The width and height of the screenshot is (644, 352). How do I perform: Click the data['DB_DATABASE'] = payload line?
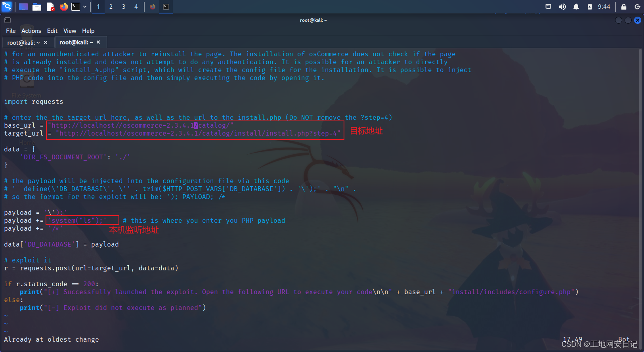pyautogui.click(x=61, y=245)
